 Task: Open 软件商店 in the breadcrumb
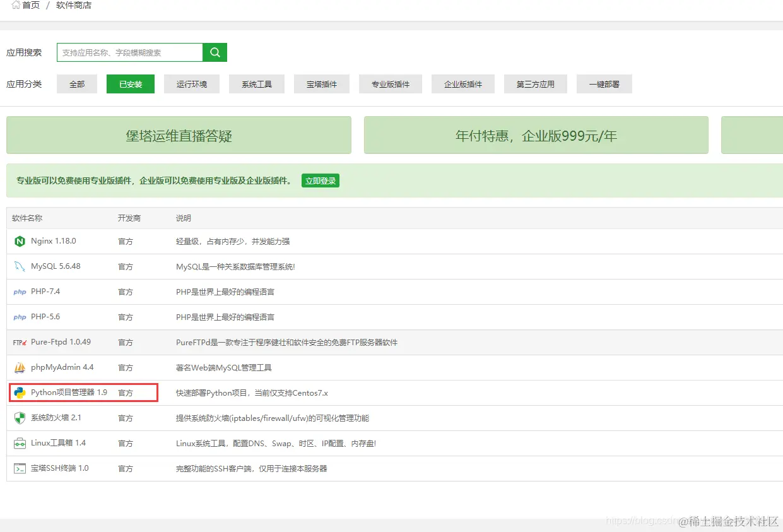73,5
